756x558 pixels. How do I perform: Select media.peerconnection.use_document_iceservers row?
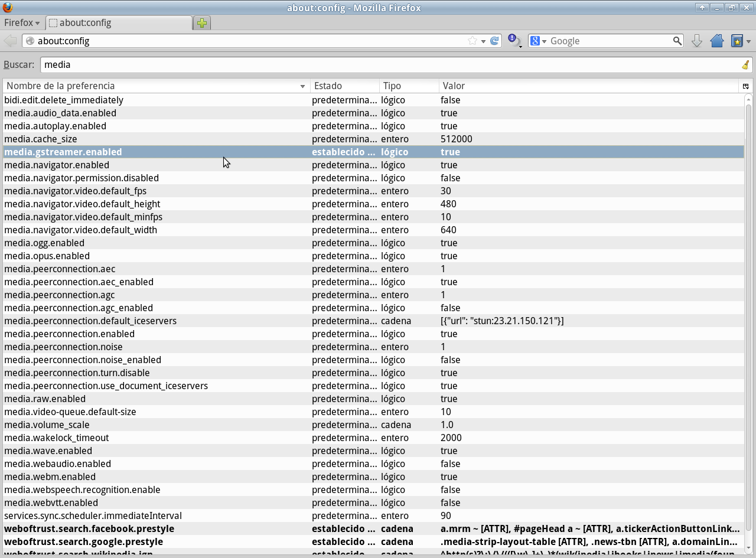click(373, 386)
